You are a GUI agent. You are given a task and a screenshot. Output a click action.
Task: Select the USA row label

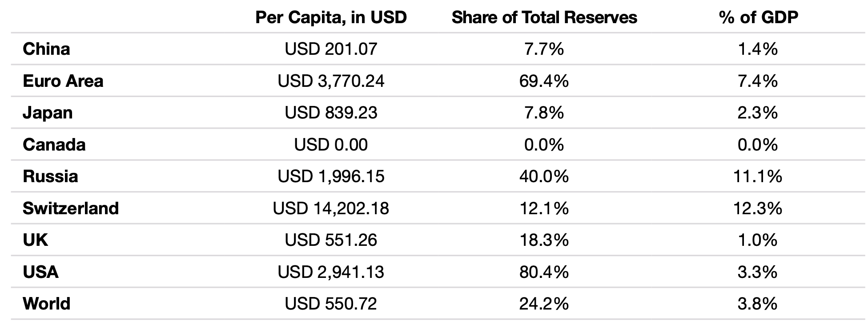coord(40,272)
